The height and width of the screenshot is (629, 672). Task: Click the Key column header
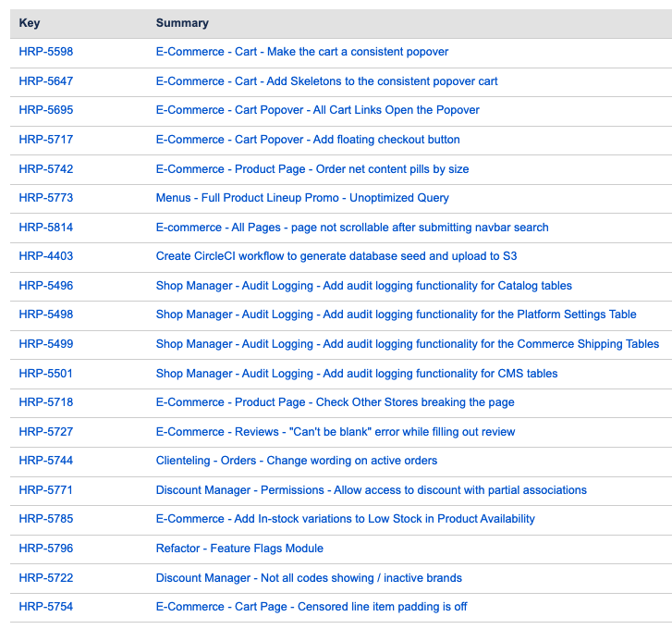pyautogui.click(x=30, y=23)
